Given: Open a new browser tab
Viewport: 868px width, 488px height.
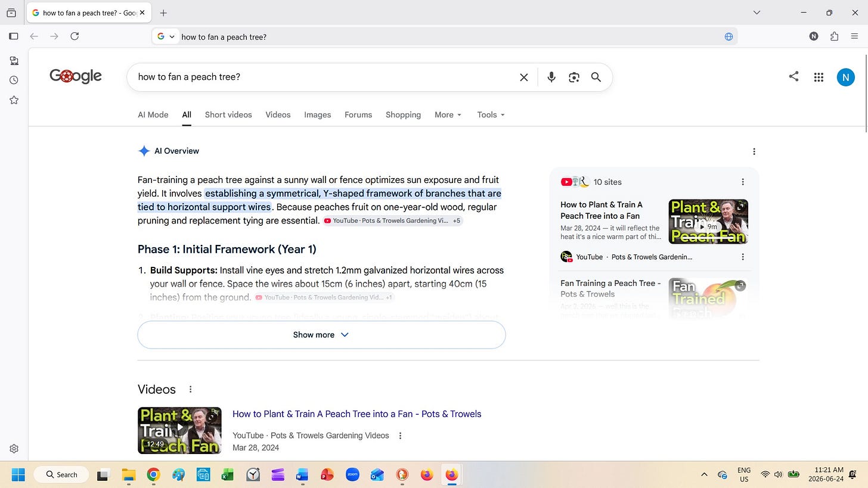Looking at the screenshot, I should (163, 13).
